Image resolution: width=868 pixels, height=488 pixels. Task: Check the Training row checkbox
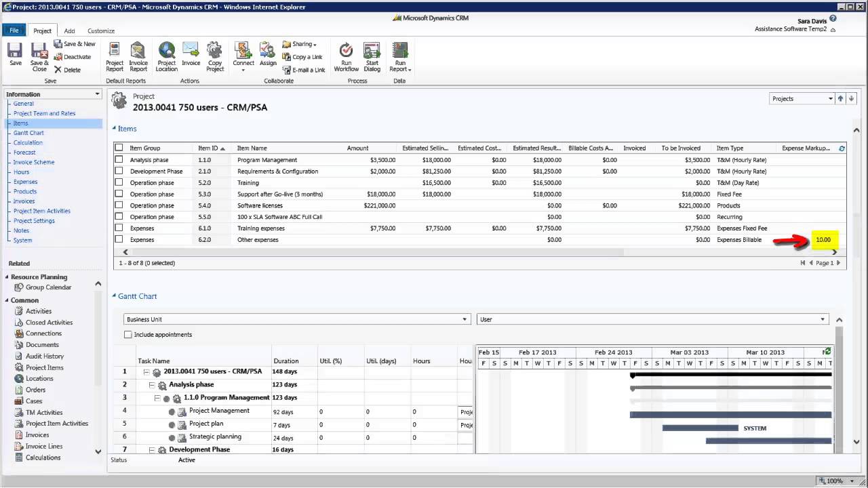click(x=119, y=183)
